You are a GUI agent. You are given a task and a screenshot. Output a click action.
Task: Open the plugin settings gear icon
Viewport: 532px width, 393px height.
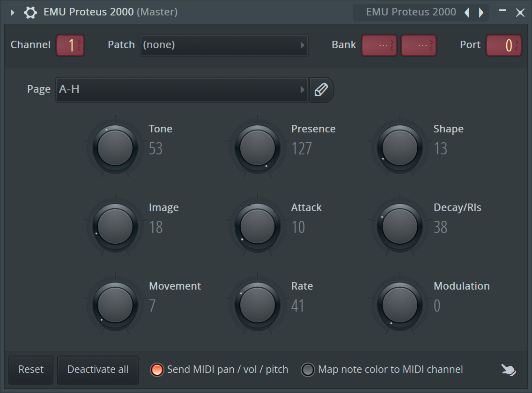tap(30, 12)
